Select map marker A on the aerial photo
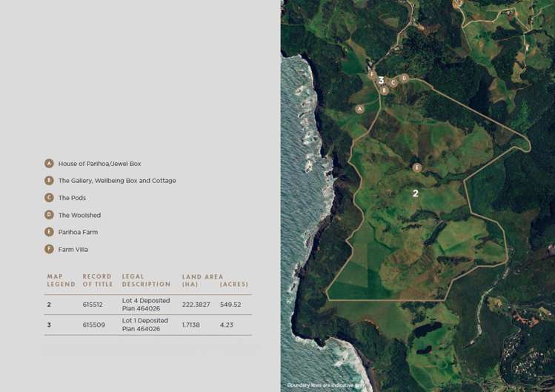The image size is (555, 392). point(359,109)
